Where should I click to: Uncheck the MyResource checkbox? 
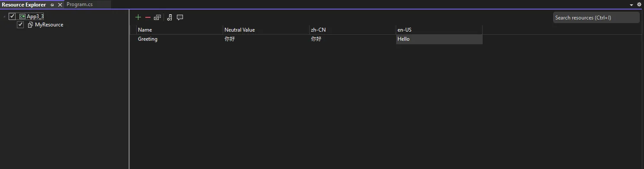click(x=20, y=25)
